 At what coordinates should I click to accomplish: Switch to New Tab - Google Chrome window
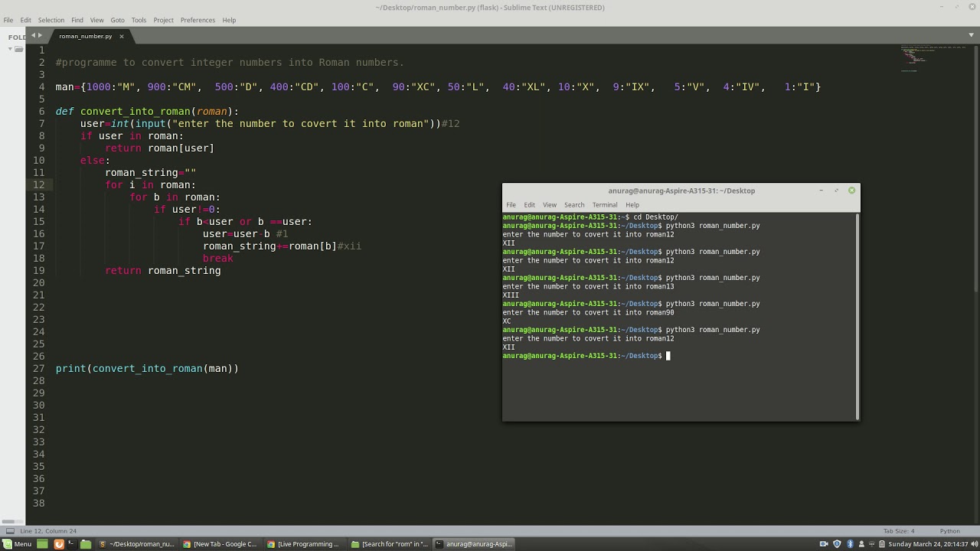(x=220, y=544)
